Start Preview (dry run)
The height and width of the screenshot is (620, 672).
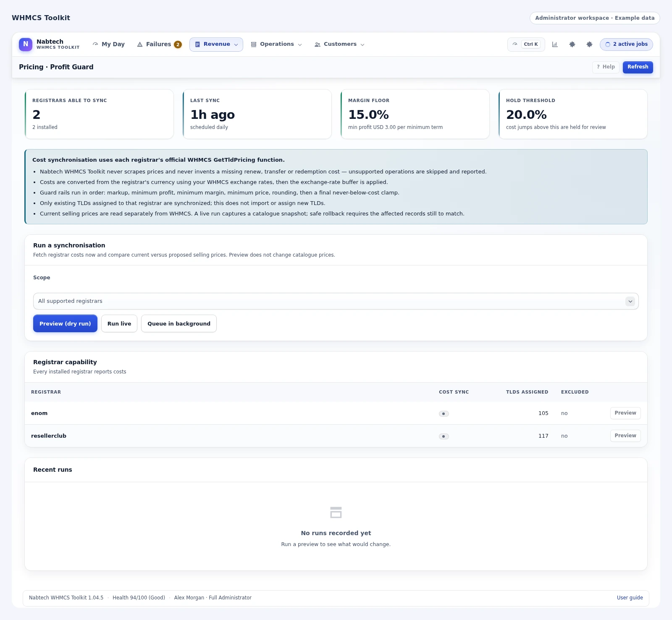click(x=65, y=323)
